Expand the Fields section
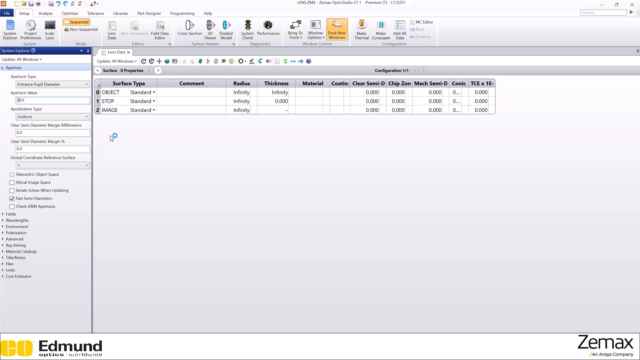 [3, 214]
